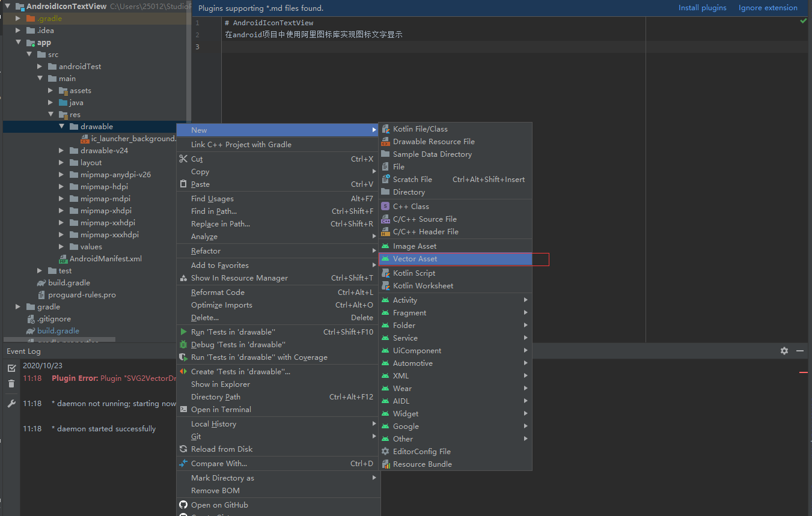The width and height of the screenshot is (812, 516).
Task: Select the layout folder
Action: 91,163
